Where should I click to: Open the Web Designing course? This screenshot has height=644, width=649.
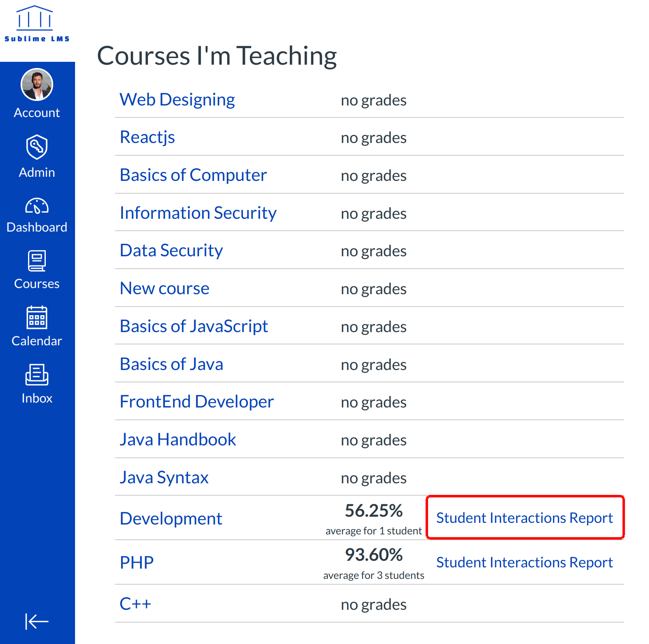(177, 100)
